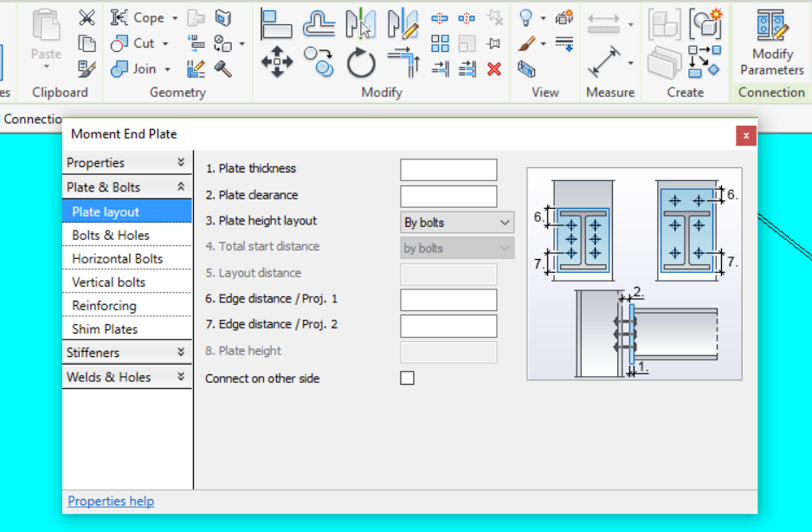This screenshot has height=532, width=812.
Task: Open the Properties help link
Action: pos(111,501)
